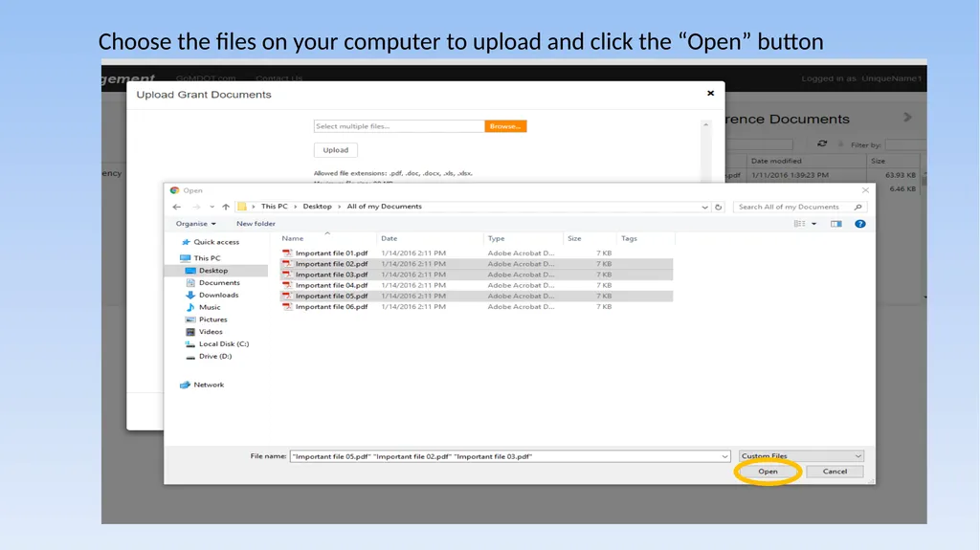The image size is (980, 550).
Task: Open recent locations chevron beside Forward arrow
Action: point(212,207)
